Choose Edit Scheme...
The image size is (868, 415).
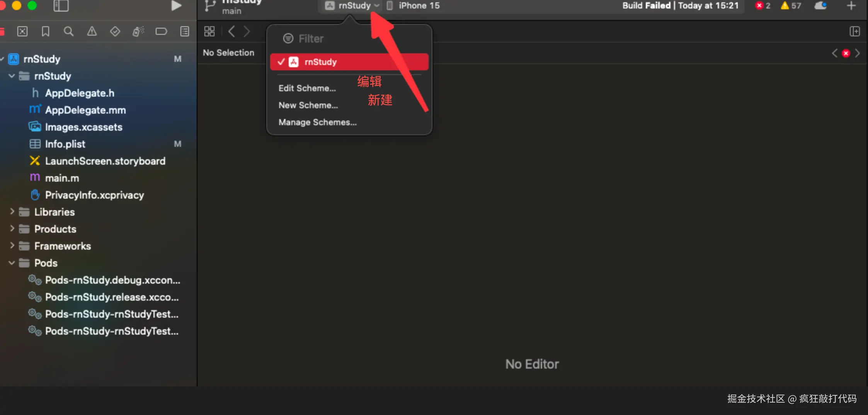pyautogui.click(x=307, y=88)
